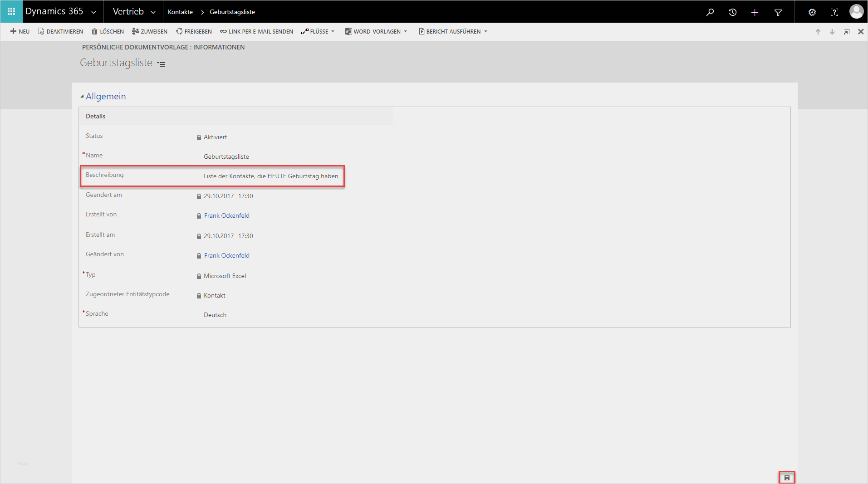Click the Geändert am date 29.10.2017
The image size is (868, 484).
[219, 196]
